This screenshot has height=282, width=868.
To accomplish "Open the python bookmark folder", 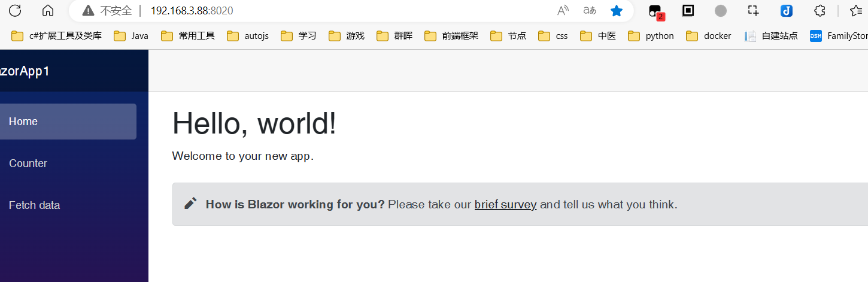I will pyautogui.click(x=651, y=36).
